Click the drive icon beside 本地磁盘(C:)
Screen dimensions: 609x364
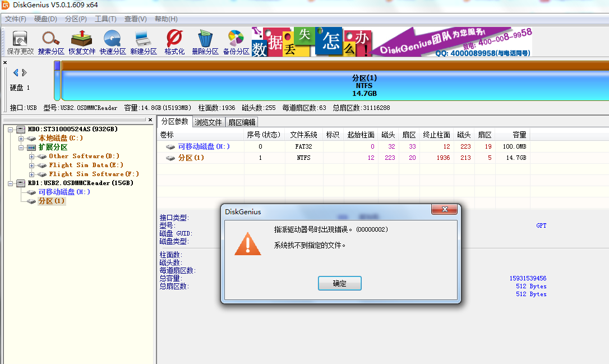tap(31, 139)
